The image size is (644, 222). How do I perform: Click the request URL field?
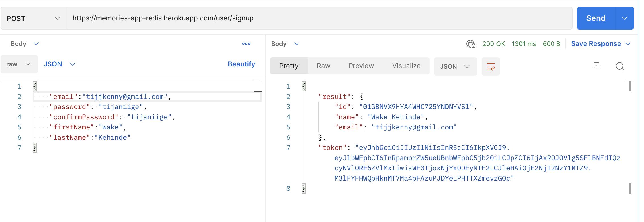(x=319, y=18)
